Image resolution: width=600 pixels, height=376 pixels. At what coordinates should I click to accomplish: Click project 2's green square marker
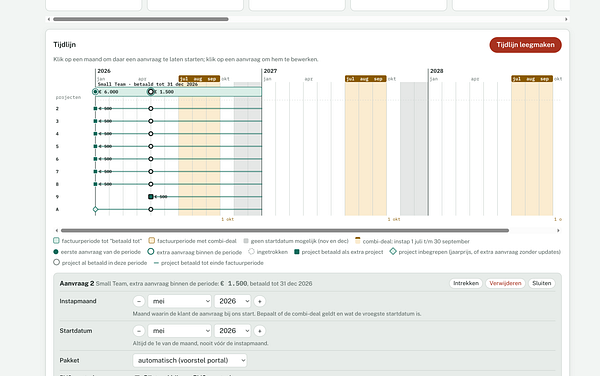[x=95, y=109]
